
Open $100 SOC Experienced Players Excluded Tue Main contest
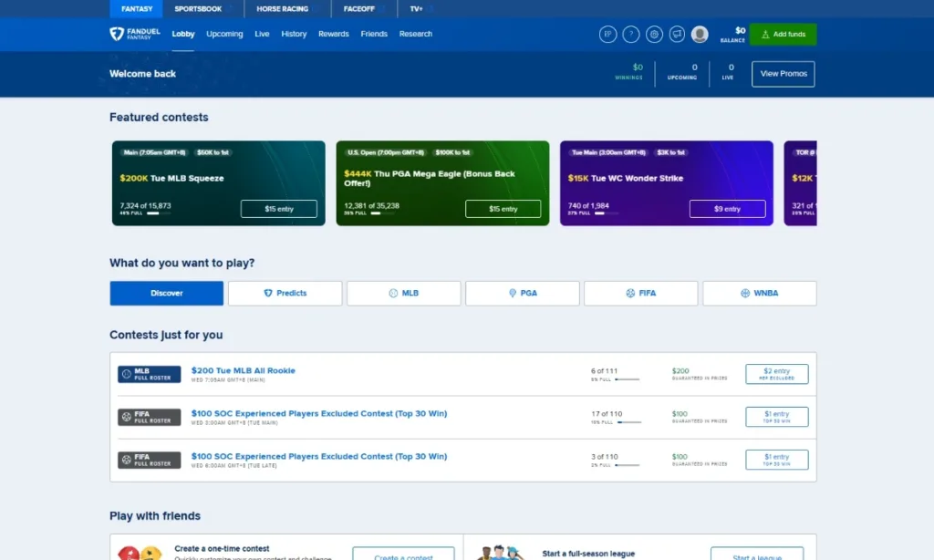pyautogui.click(x=318, y=413)
